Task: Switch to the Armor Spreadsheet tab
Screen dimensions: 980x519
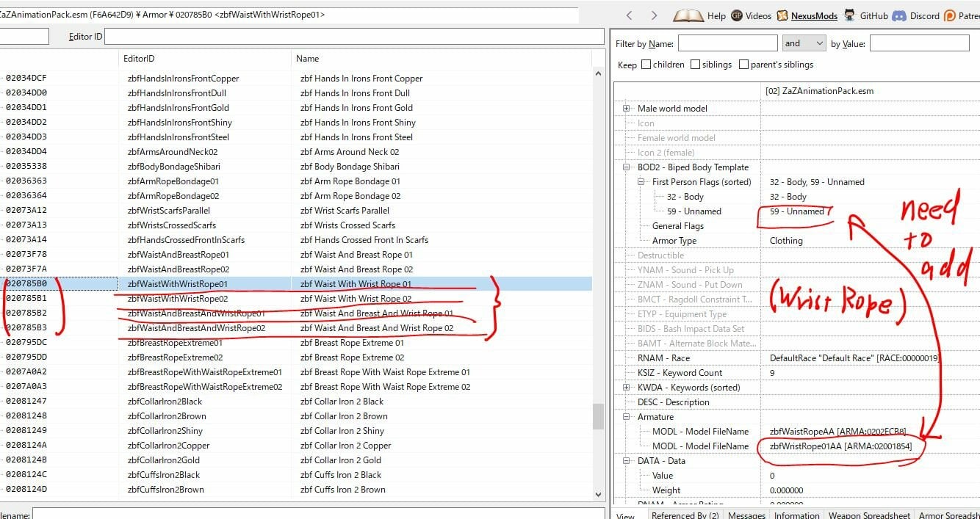Action: pyautogui.click(x=948, y=515)
